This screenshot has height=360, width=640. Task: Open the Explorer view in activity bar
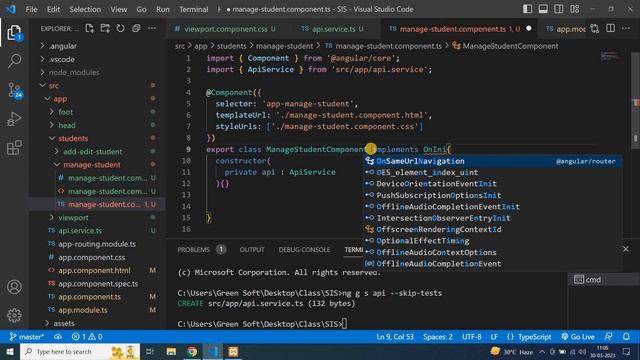(14, 32)
